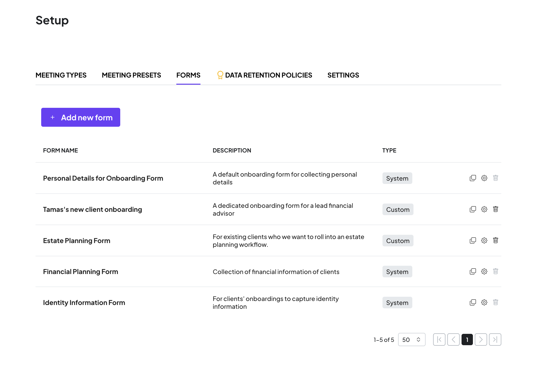Jump to last page of results
Screen dimensions: 551x392
[x=495, y=340]
